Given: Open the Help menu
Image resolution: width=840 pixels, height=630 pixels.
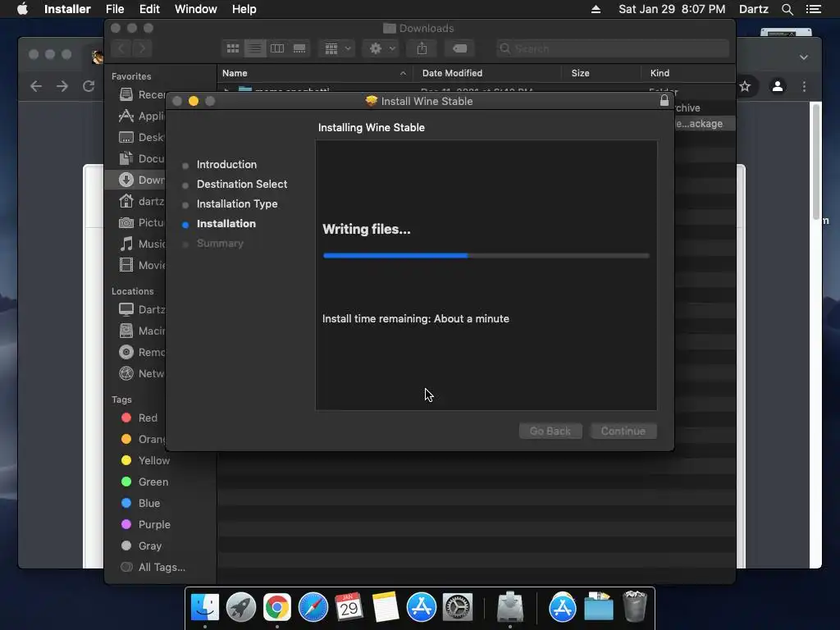Looking at the screenshot, I should tap(244, 9).
